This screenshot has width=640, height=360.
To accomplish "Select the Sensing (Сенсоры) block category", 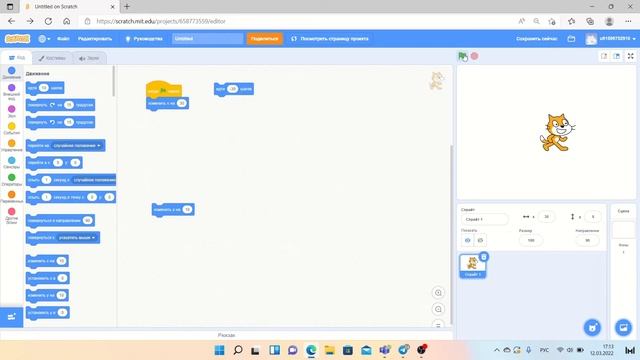I will coord(11,162).
